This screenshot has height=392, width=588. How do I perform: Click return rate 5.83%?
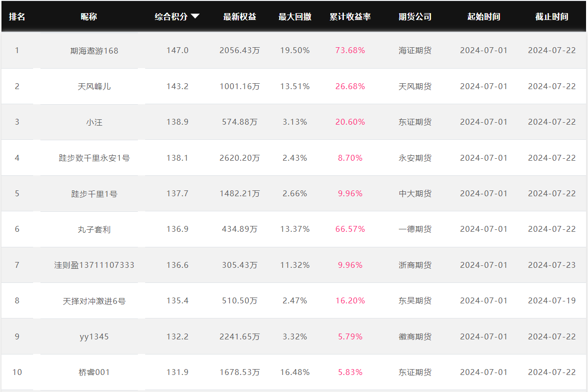coord(350,372)
